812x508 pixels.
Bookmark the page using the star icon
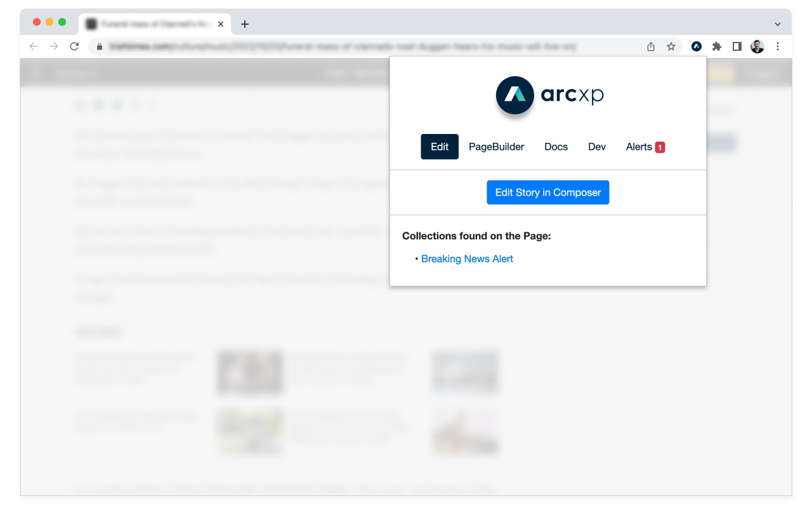(x=671, y=46)
